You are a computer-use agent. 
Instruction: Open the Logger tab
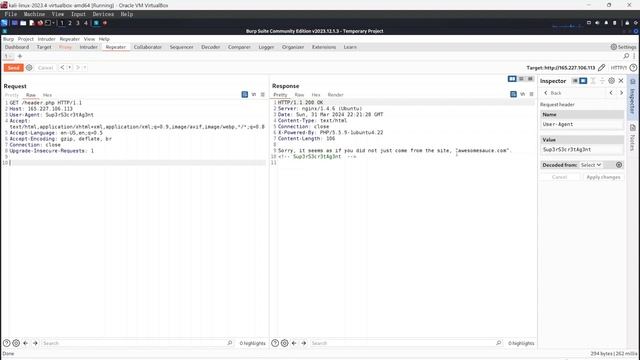[266, 47]
